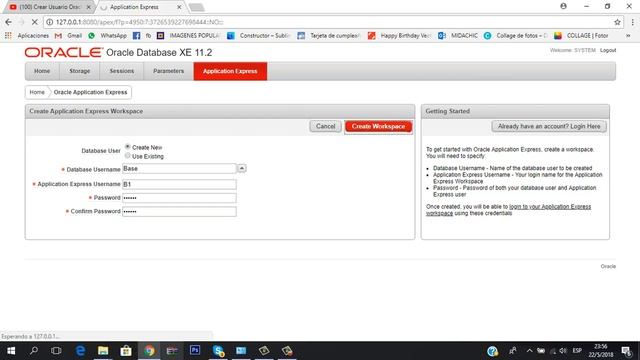Open the Sessions tab
Screen dimensions: 640x360
click(122, 71)
